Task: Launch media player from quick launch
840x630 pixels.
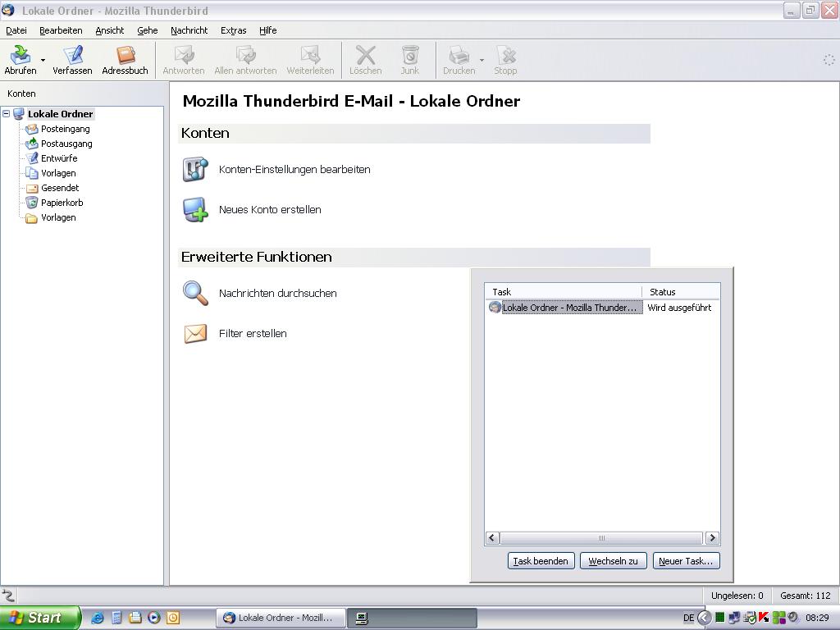Action: [154, 618]
